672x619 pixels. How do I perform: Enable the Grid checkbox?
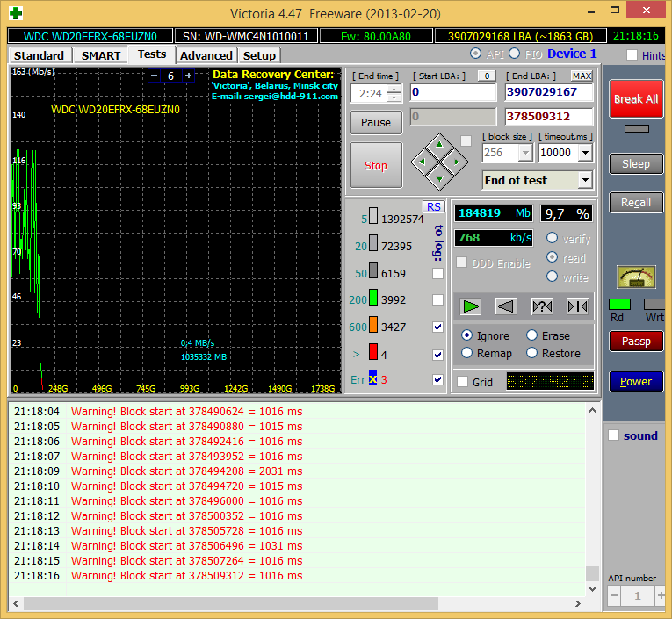pyautogui.click(x=463, y=382)
